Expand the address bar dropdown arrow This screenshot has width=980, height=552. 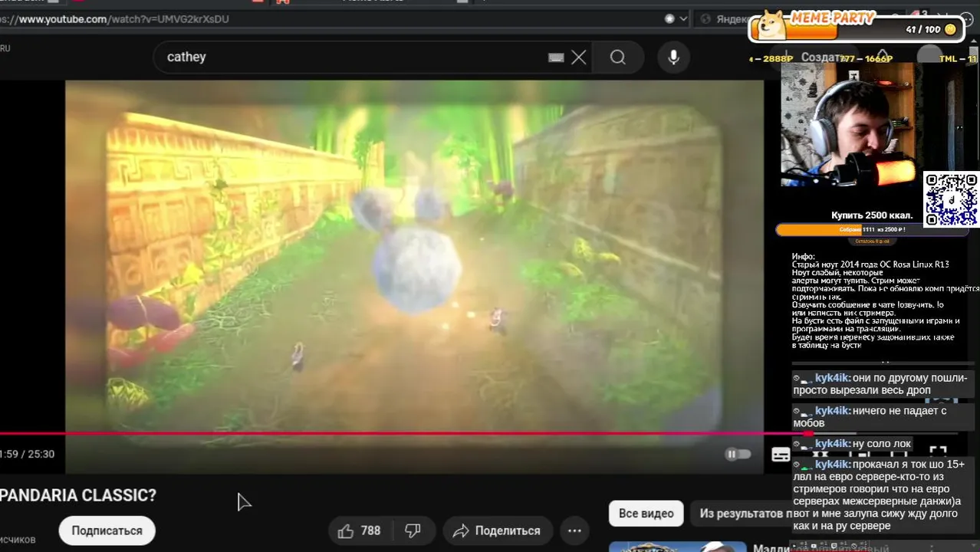[683, 19]
